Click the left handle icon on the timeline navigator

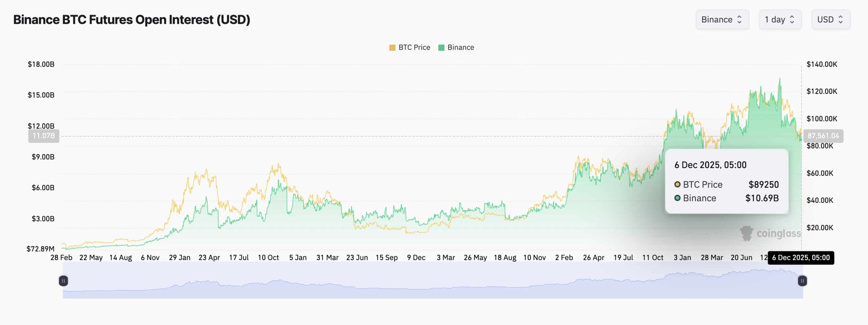coord(64,281)
